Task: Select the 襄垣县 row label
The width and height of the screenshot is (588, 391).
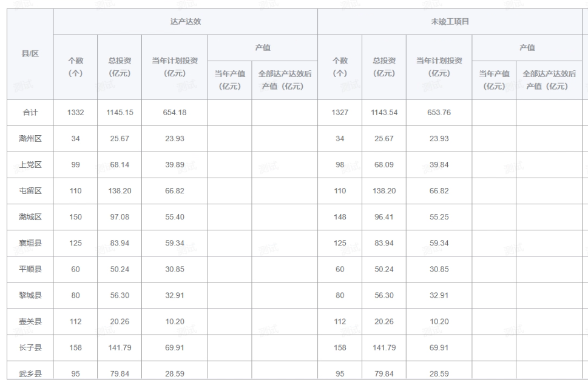Action: (30, 243)
